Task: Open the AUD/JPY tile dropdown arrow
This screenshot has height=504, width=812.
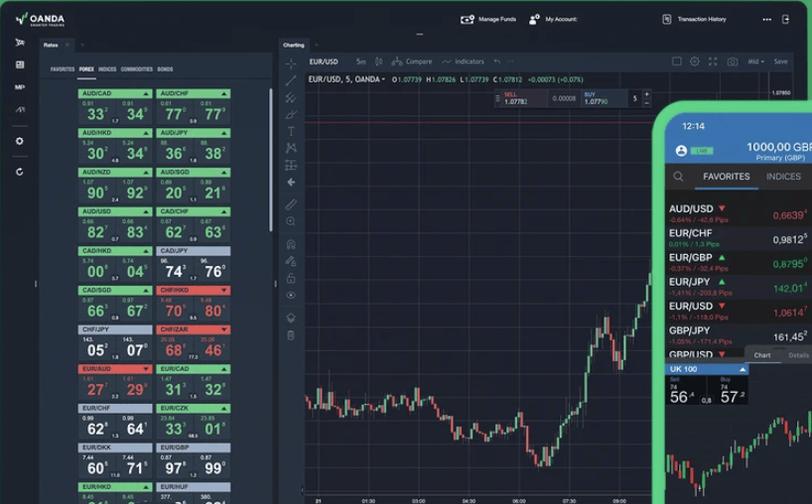Action: [x=224, y=133]
